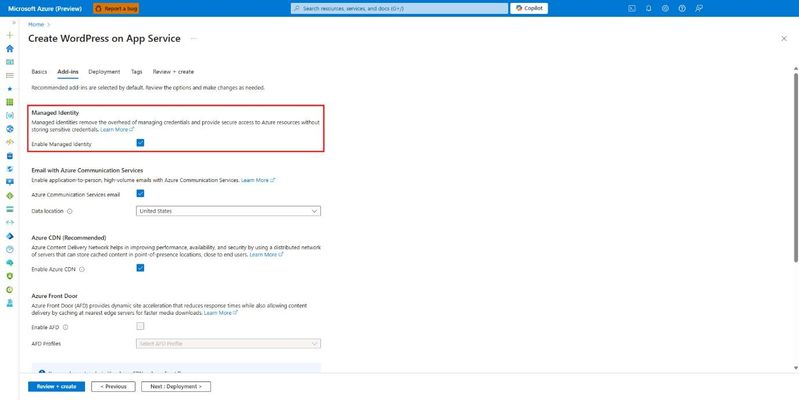Open Virtual machines monitor icon
This screenshot has height=400, width=799.
pos(9,182)
